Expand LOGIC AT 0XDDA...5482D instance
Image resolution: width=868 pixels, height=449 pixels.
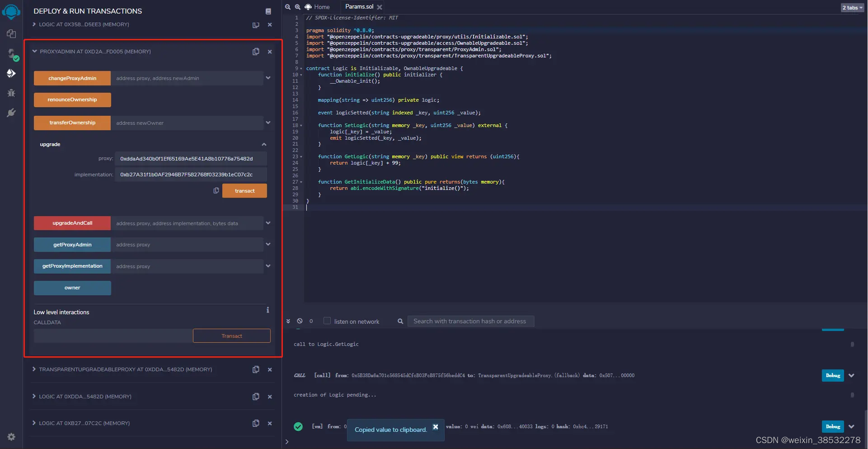[x=34, y=396]
